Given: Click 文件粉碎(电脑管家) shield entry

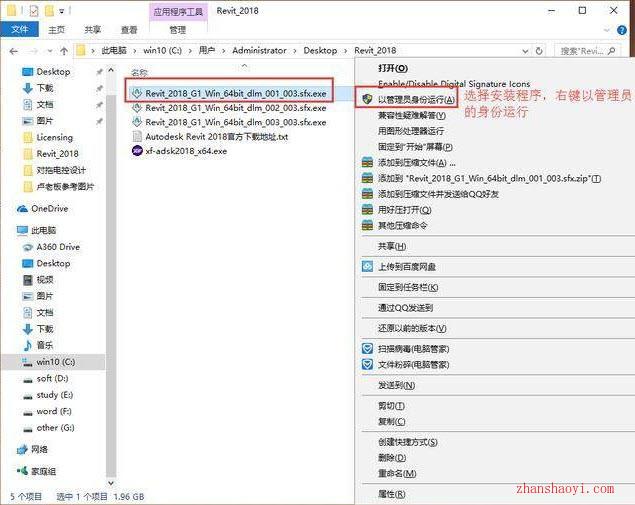Looking at the screenshot, I should (x=406, y=364).
